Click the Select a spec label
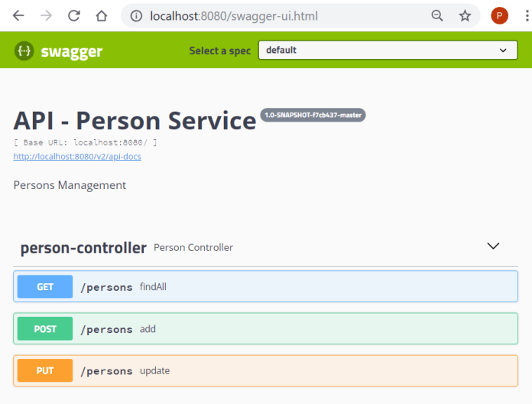 [x=220, y=51]
